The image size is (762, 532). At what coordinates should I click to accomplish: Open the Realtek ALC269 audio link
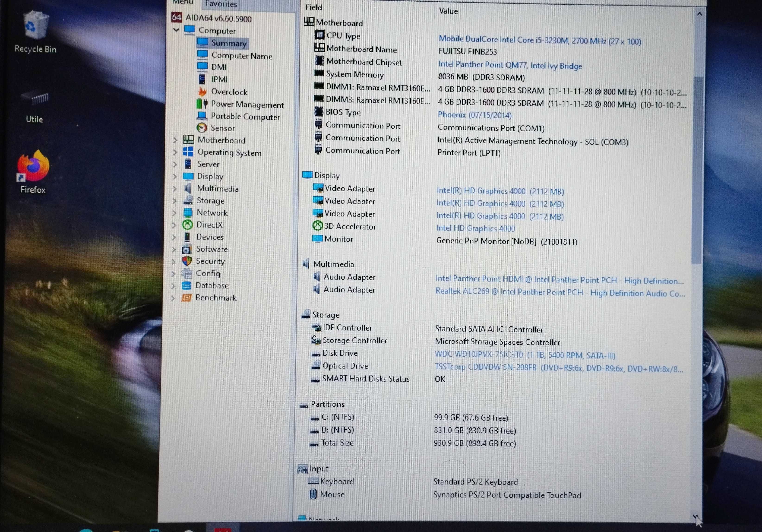560,292
